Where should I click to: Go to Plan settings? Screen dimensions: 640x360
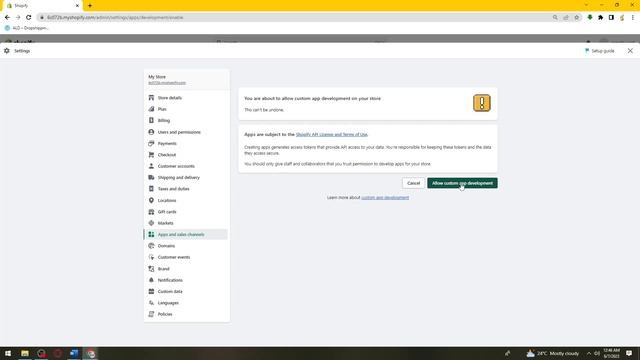coord(162,109)
